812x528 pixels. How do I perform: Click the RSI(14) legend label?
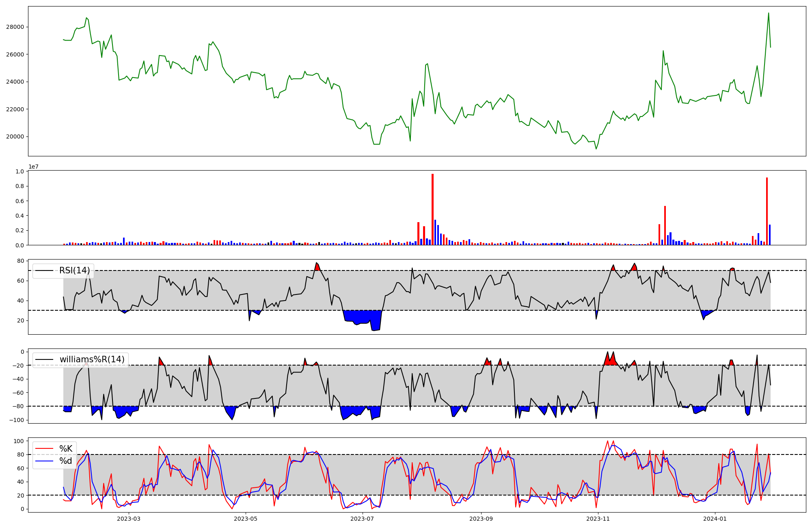pos(74,270)
